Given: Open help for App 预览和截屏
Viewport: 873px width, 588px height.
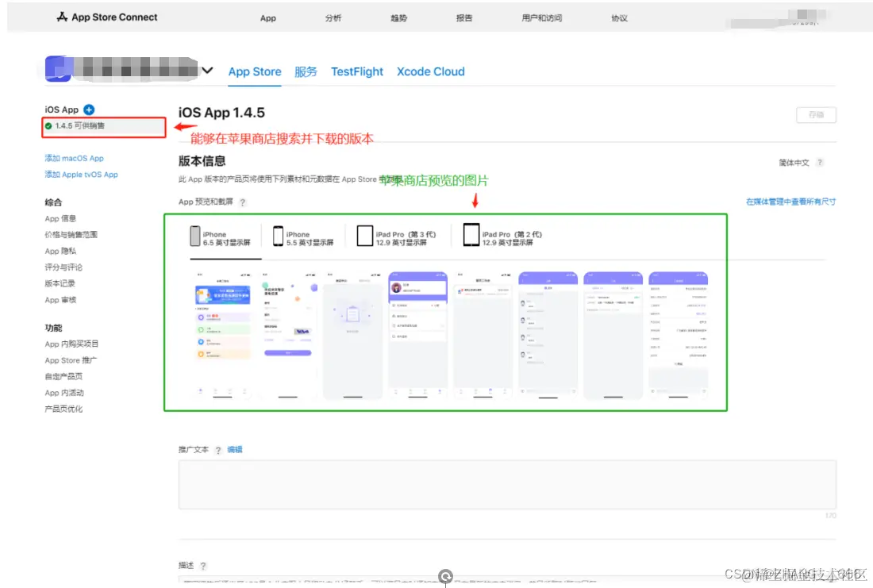Looking at the screenshot, I should coord(242,202).
